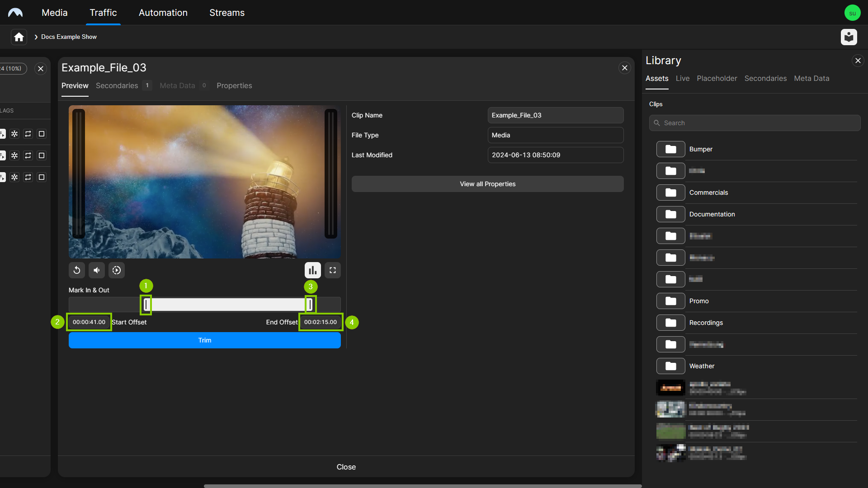This screenshot has height=488, width=868.
Task: Click the restart playback icon under preview
Action: coord(77,270)
